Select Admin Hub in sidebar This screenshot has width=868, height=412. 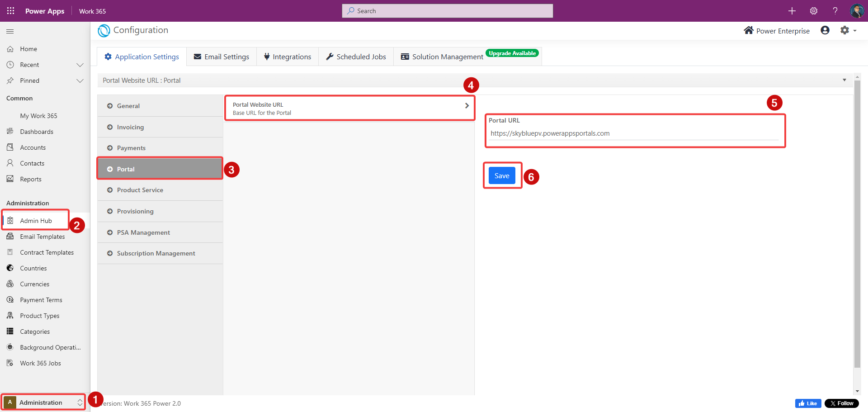click(x=36, y=221)
